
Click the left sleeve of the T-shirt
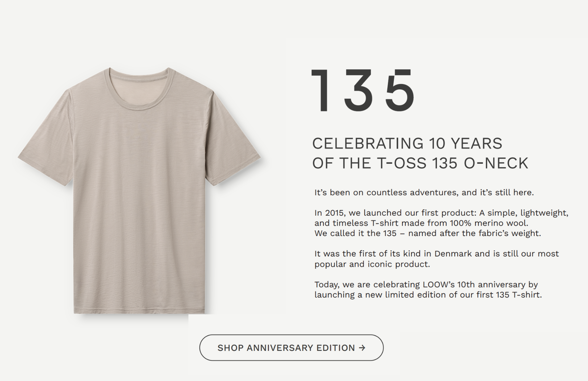click(x=47, y=147)
